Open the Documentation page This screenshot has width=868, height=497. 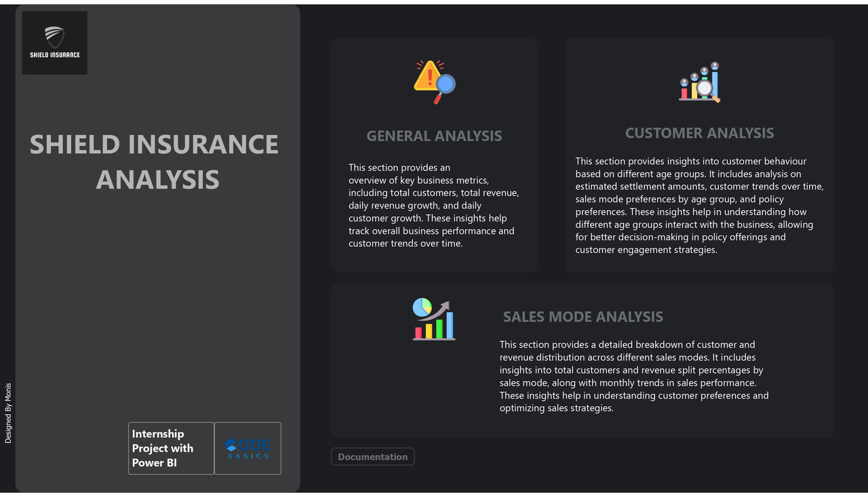(372, 456)
